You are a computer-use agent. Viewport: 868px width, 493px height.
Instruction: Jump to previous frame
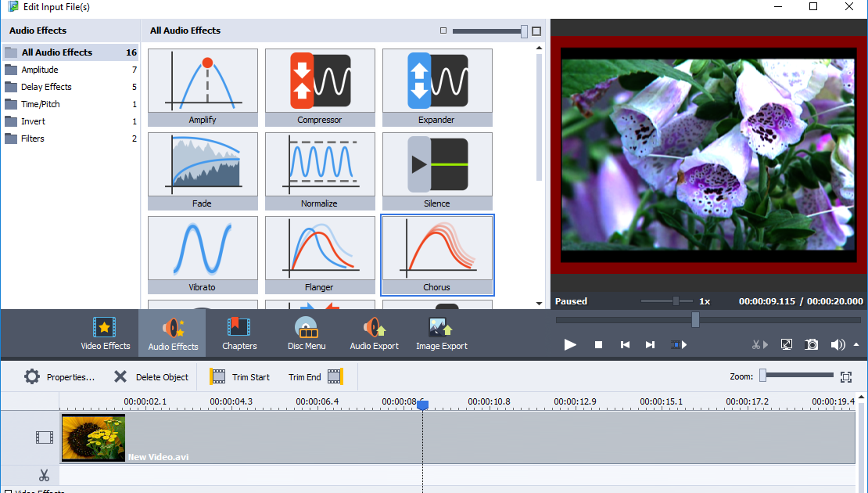coord(625,344)
